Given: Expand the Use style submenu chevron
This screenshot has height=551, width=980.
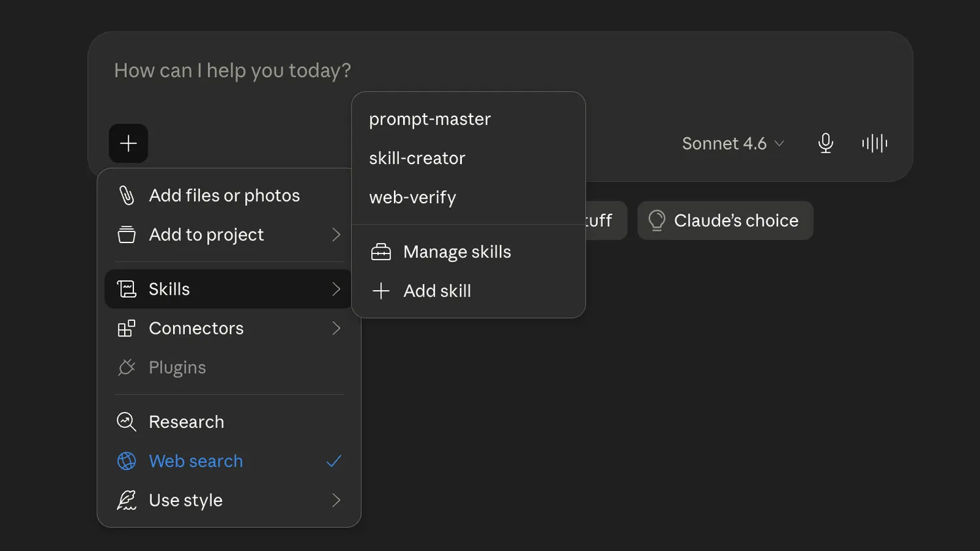Looking at the screenshot, I should [336, 500].
